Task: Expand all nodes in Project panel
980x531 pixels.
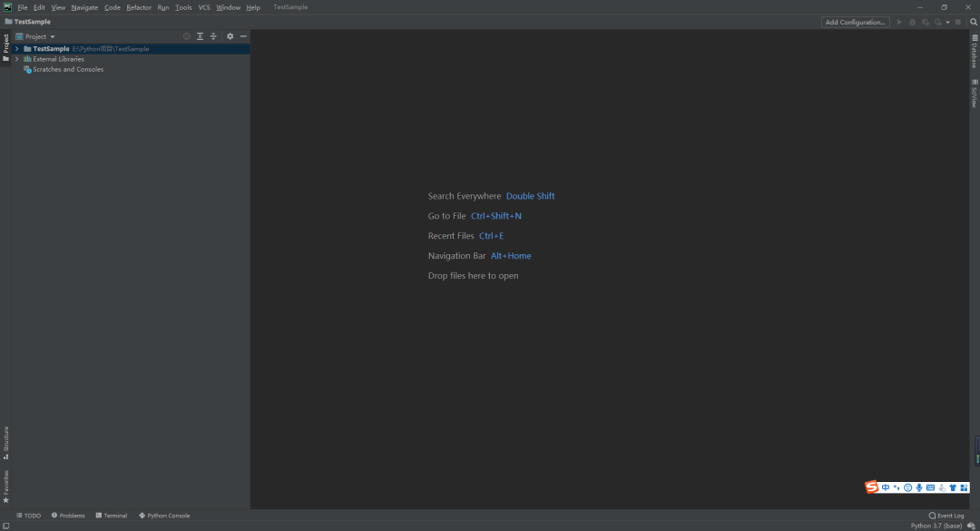Action: (201, 36)
